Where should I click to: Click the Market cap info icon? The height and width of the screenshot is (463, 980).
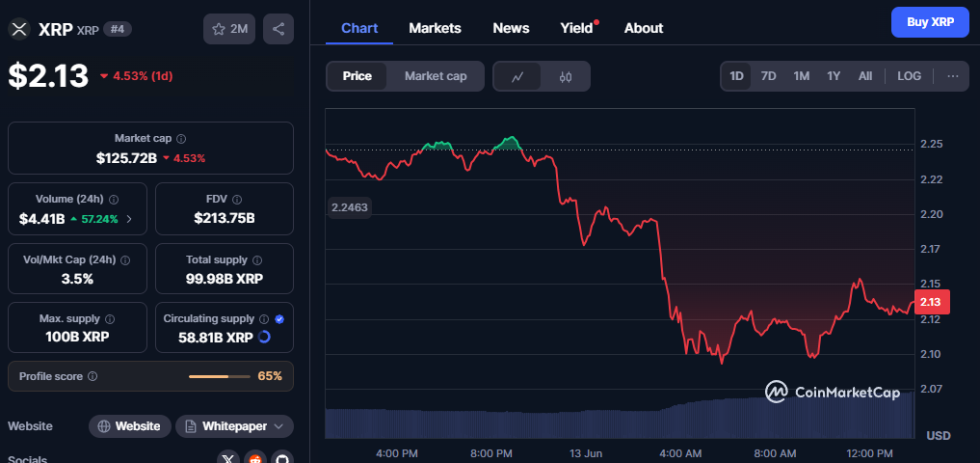[181, 138]
